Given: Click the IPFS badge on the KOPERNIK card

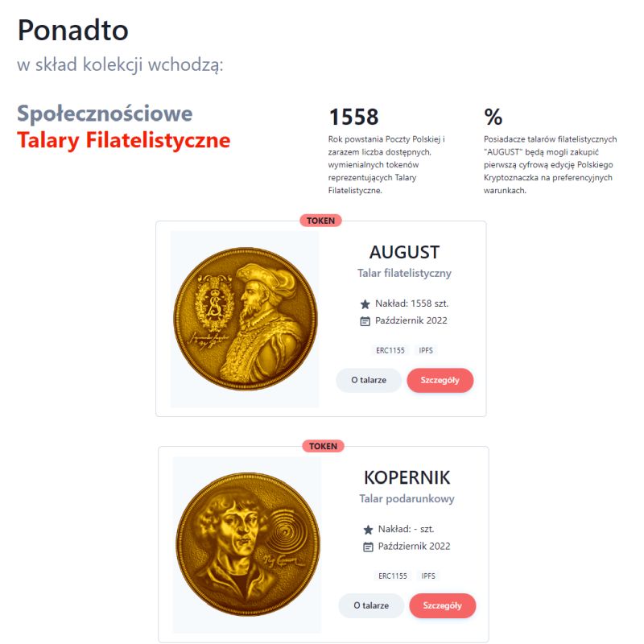Looking at the screenshot, I should [x=427, y=576].
